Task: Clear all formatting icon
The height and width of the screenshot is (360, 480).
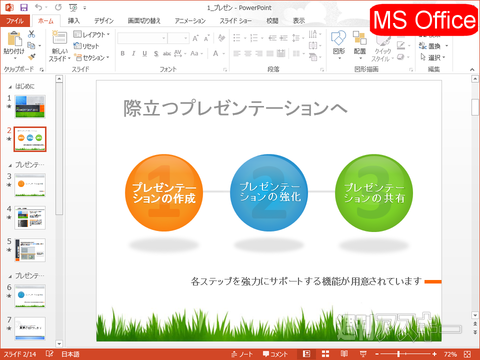Action: [x=221, y=38]
